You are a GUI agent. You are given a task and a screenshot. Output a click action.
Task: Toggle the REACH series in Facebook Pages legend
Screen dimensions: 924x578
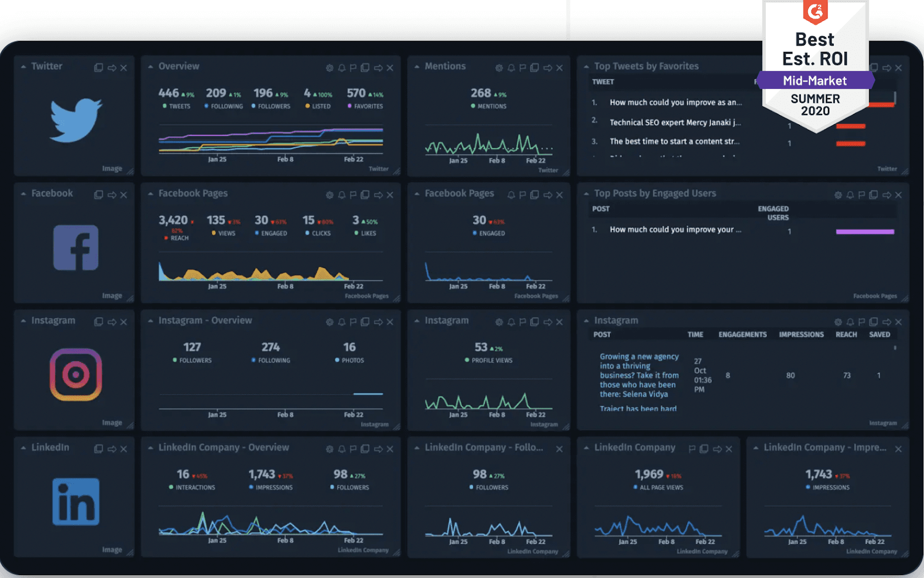[176, 238]
